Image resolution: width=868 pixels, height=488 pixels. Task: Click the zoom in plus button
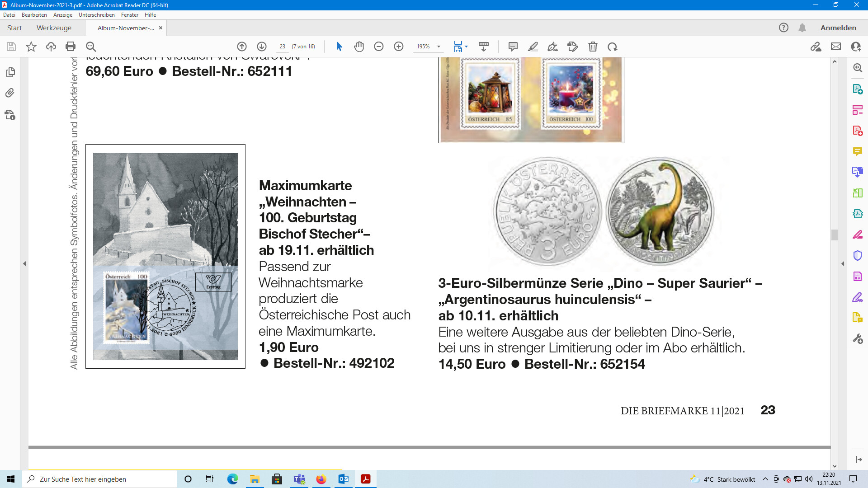399,47
